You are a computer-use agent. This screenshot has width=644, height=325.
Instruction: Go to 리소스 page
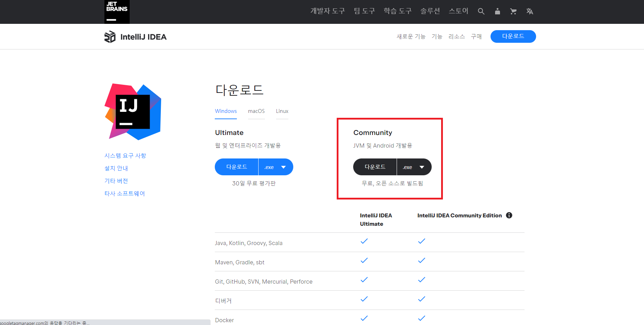pyautogui.click(x=457, y=36)
